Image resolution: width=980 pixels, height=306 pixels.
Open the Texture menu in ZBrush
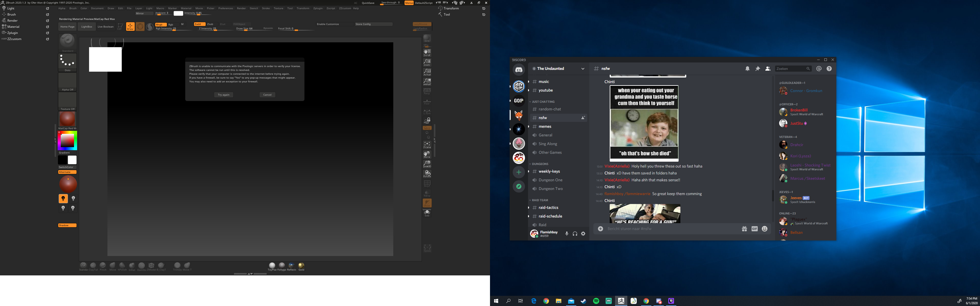point(278,8)
